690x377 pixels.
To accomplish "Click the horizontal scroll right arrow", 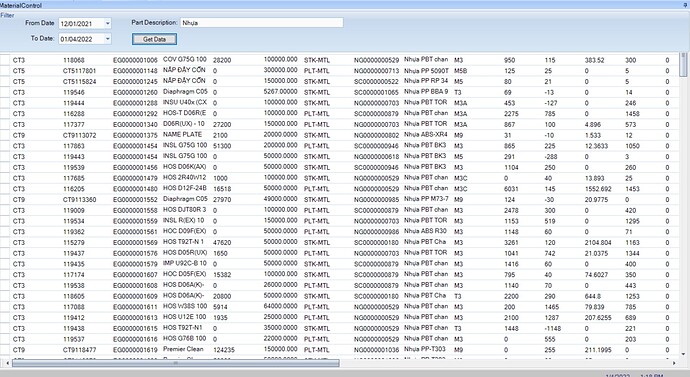I will pos(674,363).
